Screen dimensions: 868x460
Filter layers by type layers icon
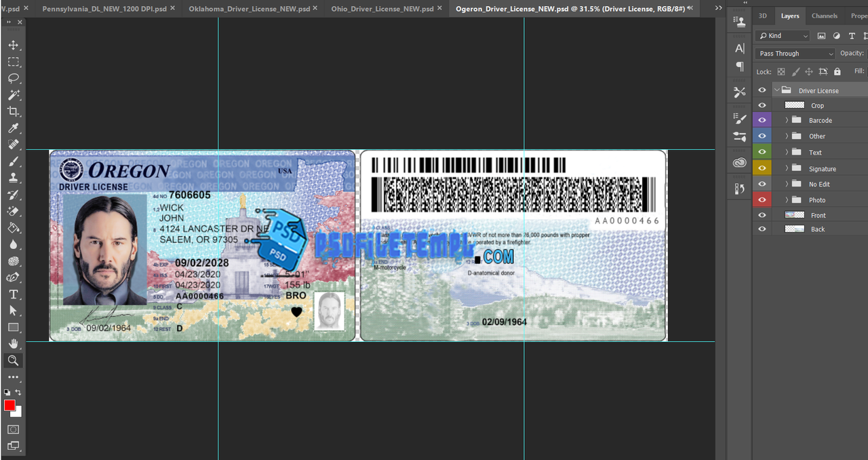tap(852, 36)
